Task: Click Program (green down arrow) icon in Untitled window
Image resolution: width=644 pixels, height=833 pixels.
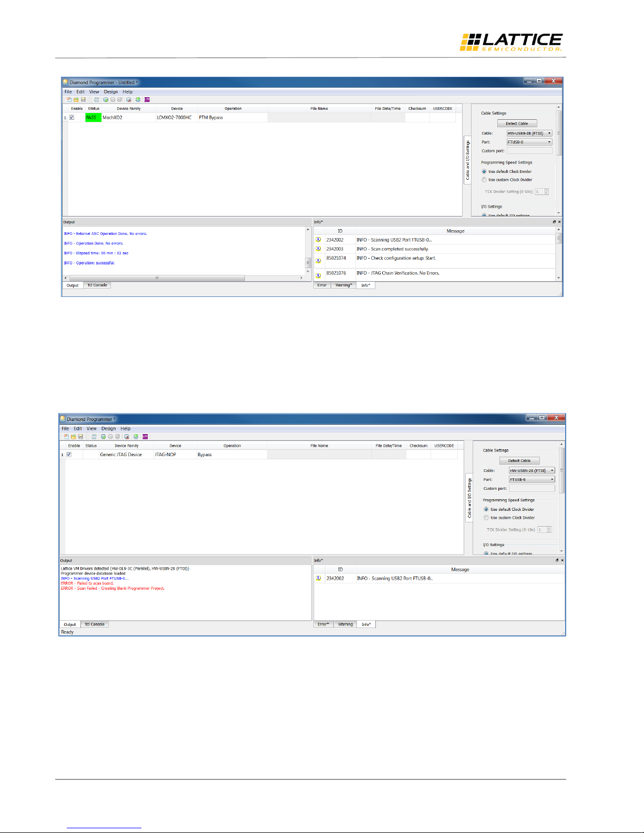Action: coord(138,99)
